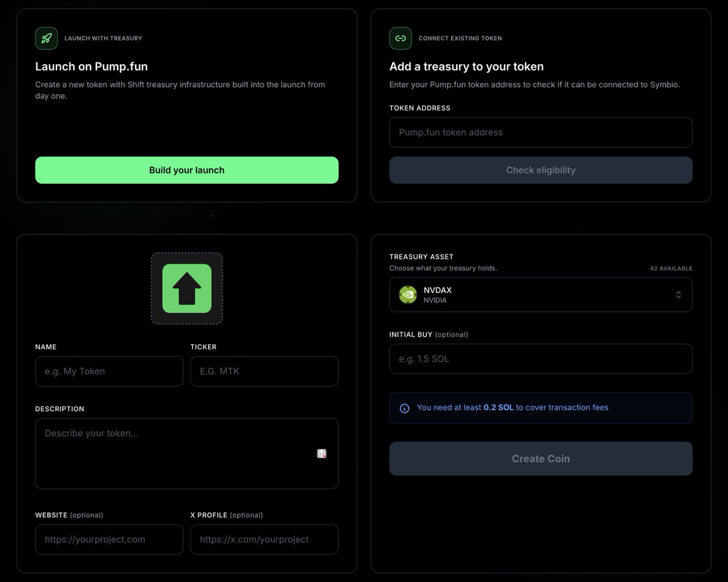Click the chain link connect icon

click(400, 38)
